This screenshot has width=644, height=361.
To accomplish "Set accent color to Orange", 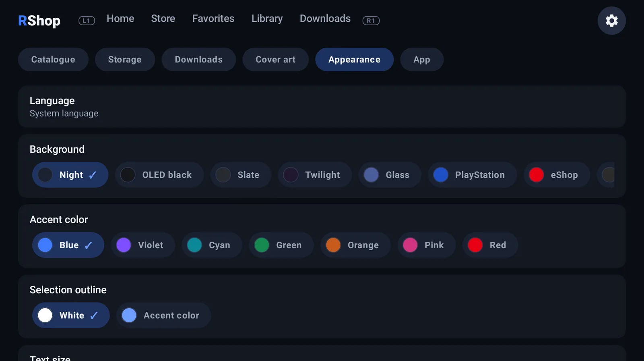I will pos(355,245).
